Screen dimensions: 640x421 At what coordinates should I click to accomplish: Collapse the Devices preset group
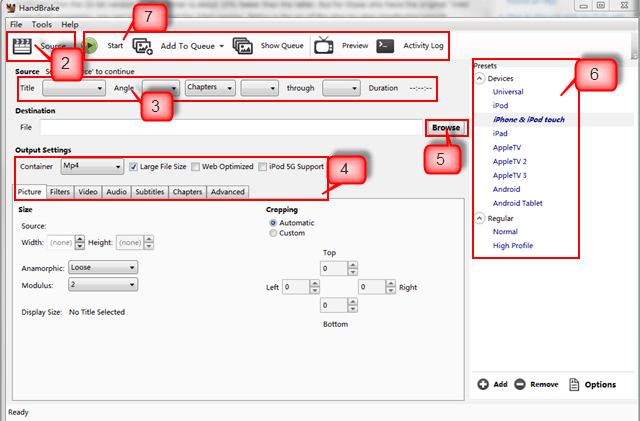click(x=480, y=78)
